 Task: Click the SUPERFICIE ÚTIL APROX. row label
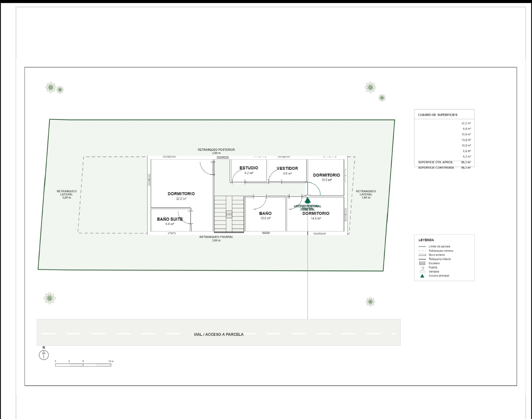click(435, 162)
